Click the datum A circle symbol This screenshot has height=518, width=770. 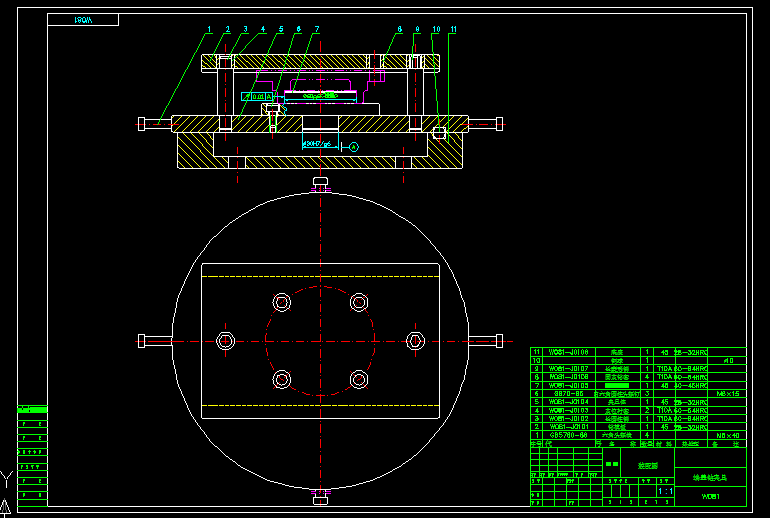[353, 147]
